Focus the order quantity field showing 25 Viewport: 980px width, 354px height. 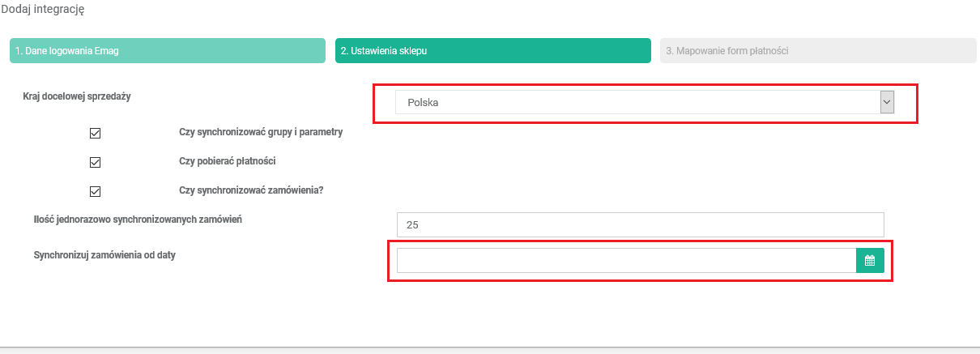(x=640, y=224)
